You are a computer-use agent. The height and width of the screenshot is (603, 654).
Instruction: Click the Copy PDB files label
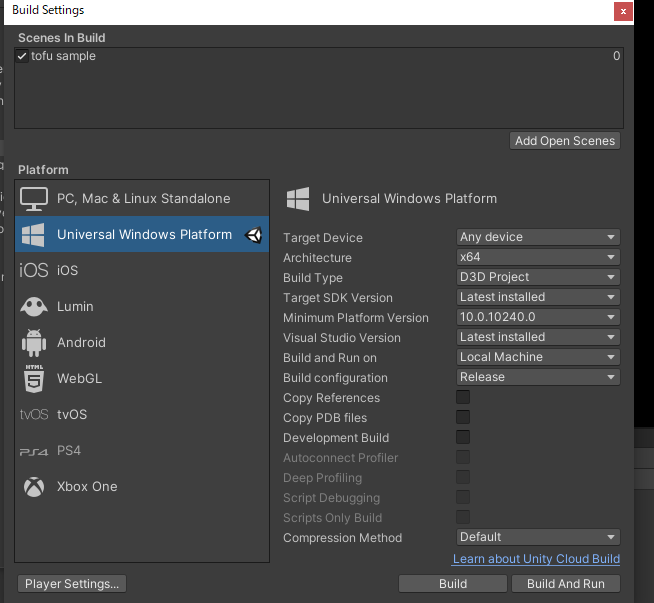pos(325,418)
